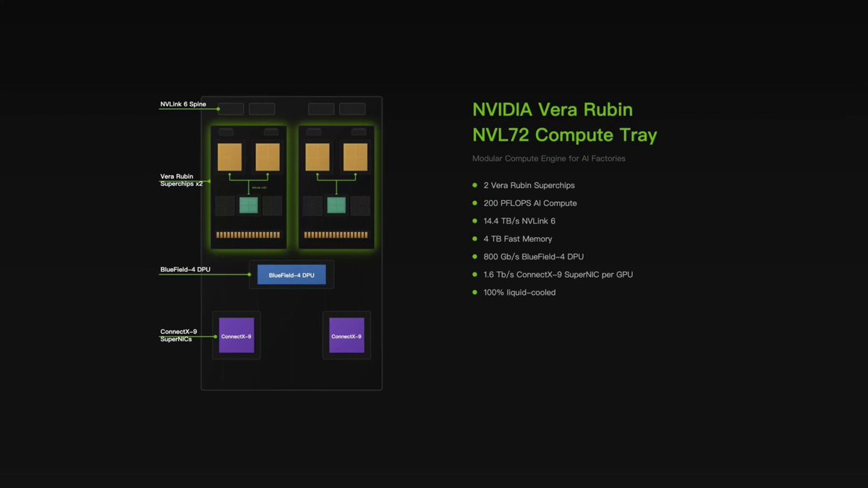Click the NVLink 6 Spine label
The image size is (868, 488).
point(183,104)
